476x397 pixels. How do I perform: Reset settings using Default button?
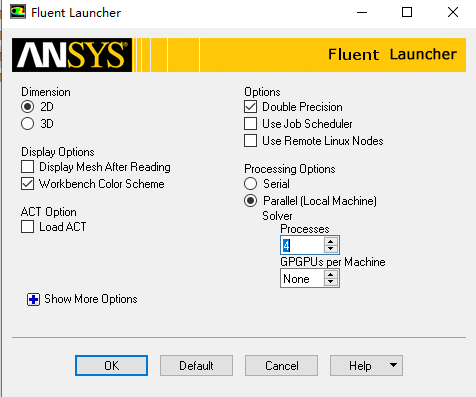(x=196, y=366)
